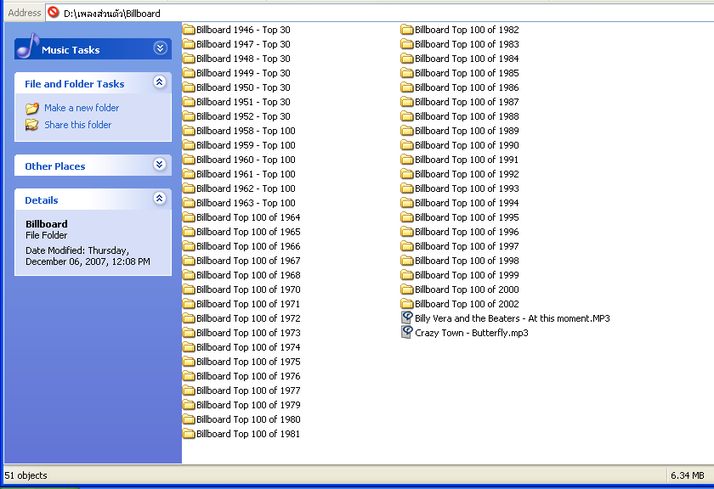Select Billboard 1960 - Top 100 folder icon
This screenshot has width=714, height=489.
(189, 160)
